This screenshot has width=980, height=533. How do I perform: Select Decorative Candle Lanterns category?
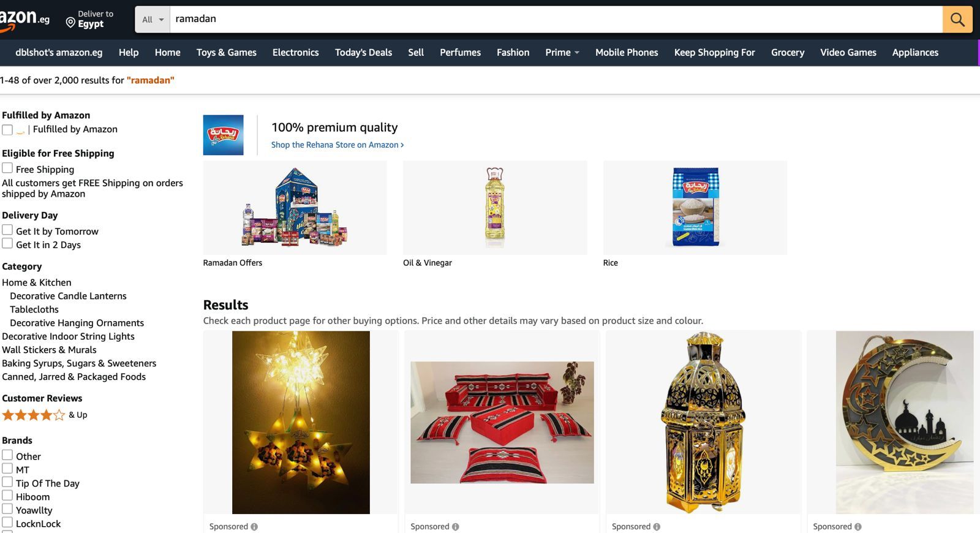pos(68,296)
